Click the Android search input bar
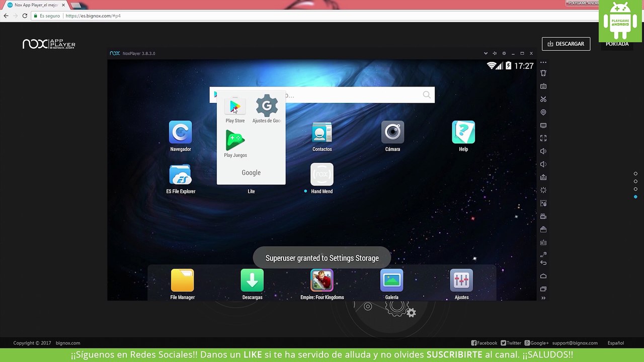The width and height of the screenshot is (644, 362). (x=322, y=95)
